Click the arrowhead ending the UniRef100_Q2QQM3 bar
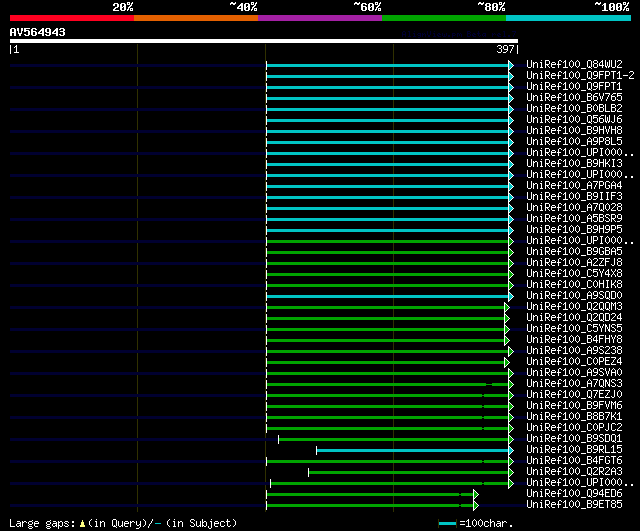Image resolution: width=640 pixels, height=531 pixels. (507, 307)
